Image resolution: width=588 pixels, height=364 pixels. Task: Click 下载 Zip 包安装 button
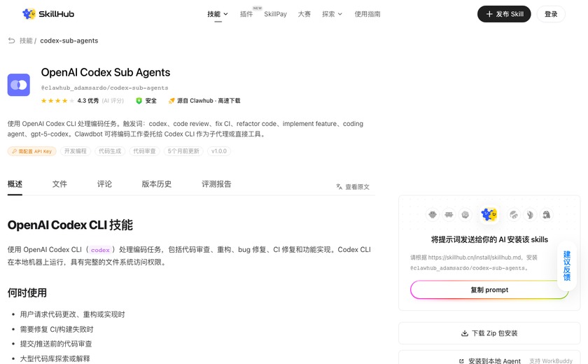[x=489, y=333]
